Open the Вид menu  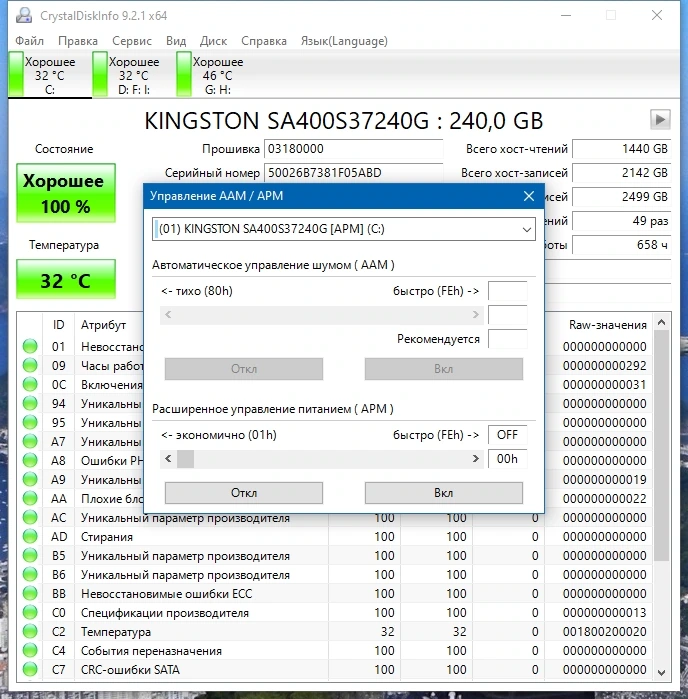pyautogui.click(x=176, y=41)
